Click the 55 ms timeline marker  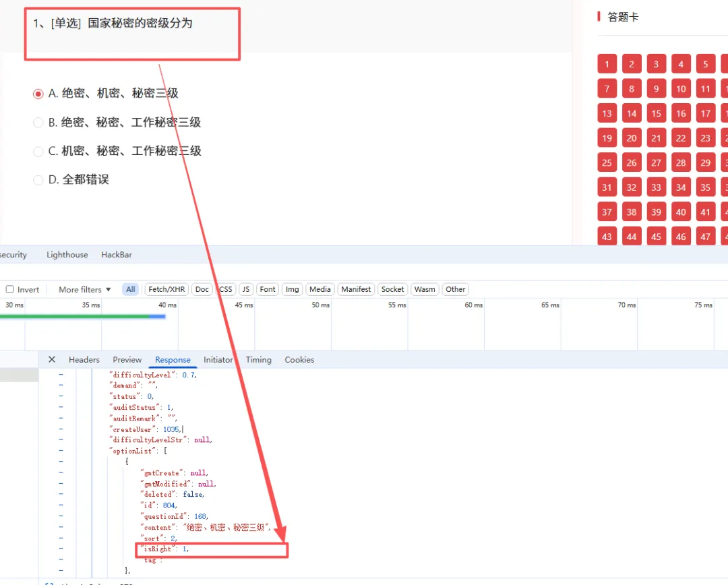(x=397, y=305)
